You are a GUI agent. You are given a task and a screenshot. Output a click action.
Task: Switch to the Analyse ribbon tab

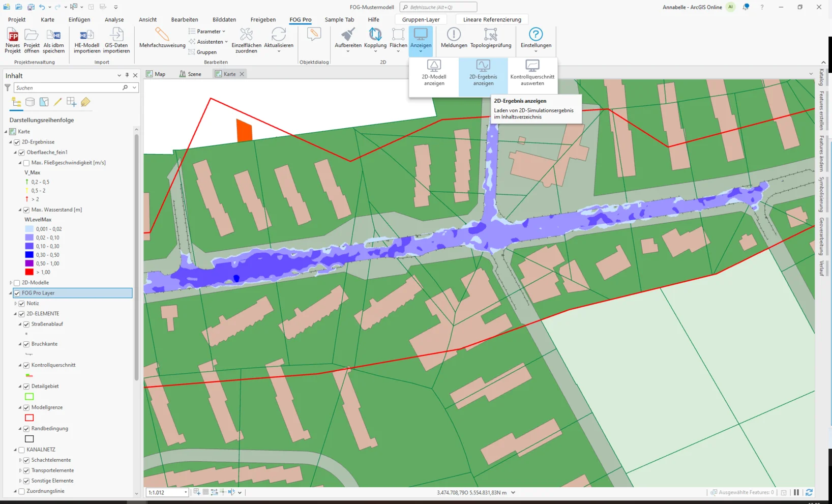point(114,19)
